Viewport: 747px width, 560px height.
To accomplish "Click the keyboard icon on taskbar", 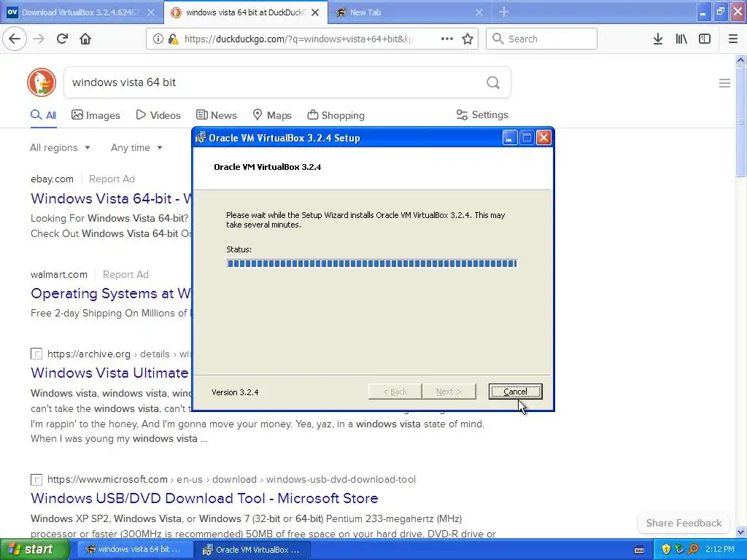I will [x=639, y=550].
